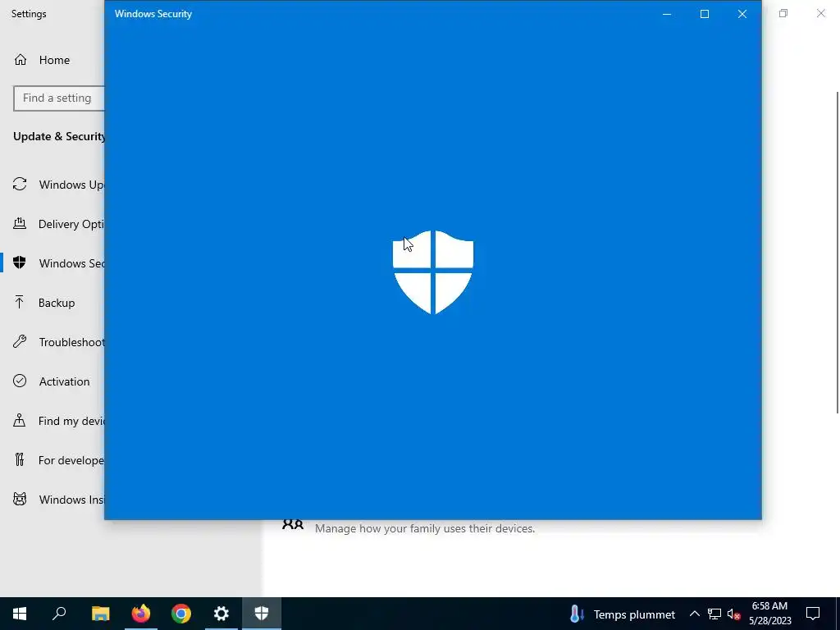This screenshot has width=840, height=630.
Task: Maximize the Windows Security window
Action: 705,14
